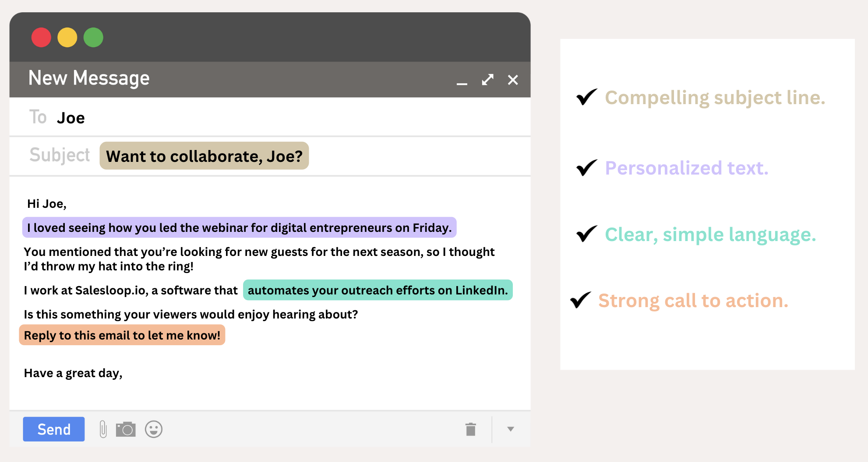Click the subject line Want to collaborate, Joe?
This screenshot has height=462, width=868.
coord(204,156)
